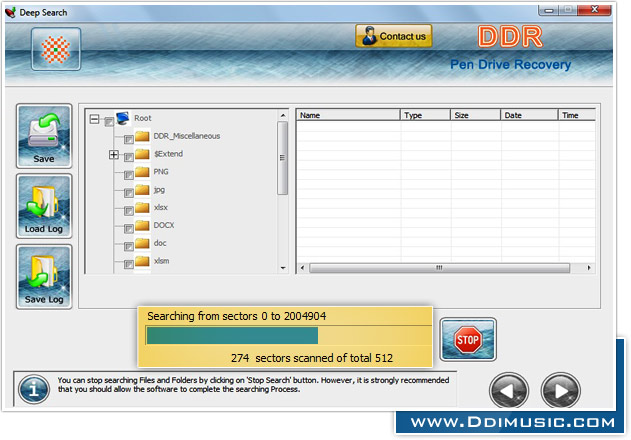
Task: Click the DDR_Miscellaneous folder icon
Action: point(142,136)
